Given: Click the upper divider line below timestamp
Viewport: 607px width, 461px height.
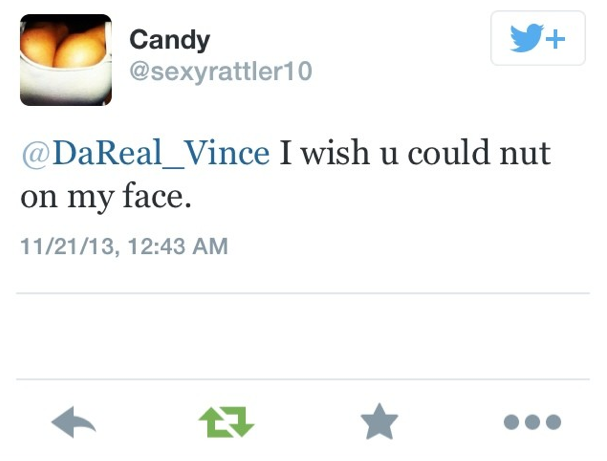Looking at the screenshot, I should click(x=303, y=293).
